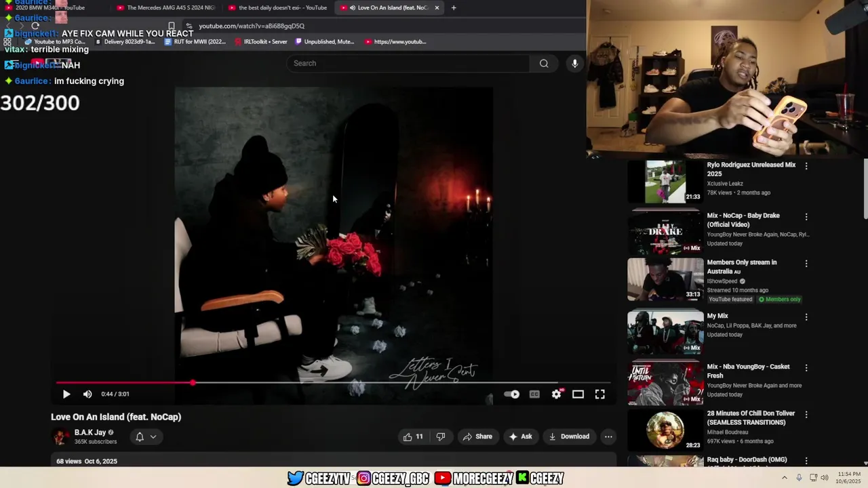Click the 68 views Oct 6, 2025 description
The width and height of the screenshot is (868, 488).
pyautogui.click(x=87, y=462)
